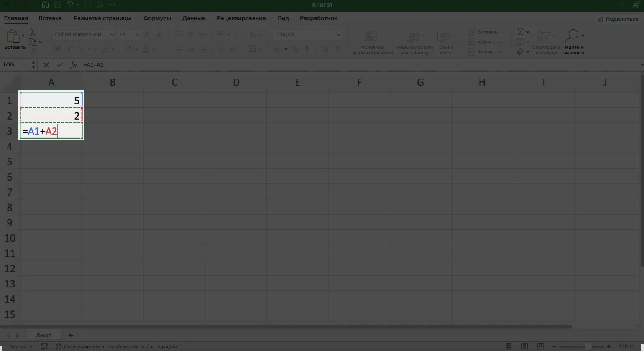Screen dimensions: 644x351
Task: Add a new sheet with the plus button
Action: [x=70, y=335]
